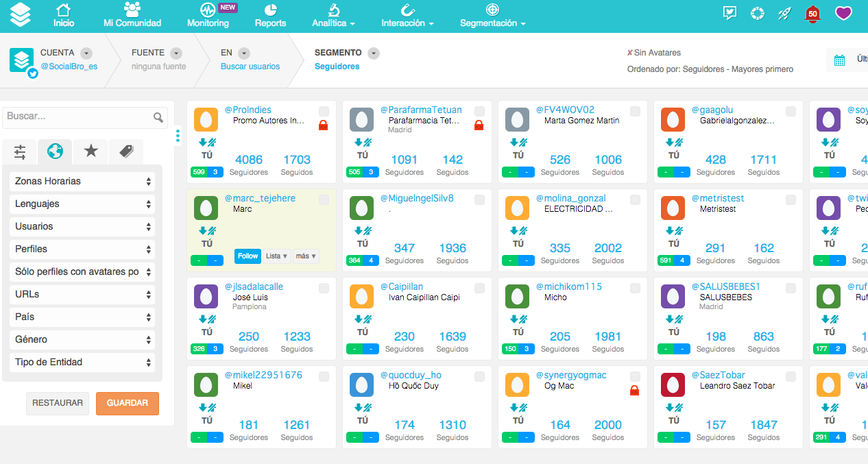The width and height of the screenshot is (868, 464).
Task: Go to Inicio home icon
Action: coord(64,10)
